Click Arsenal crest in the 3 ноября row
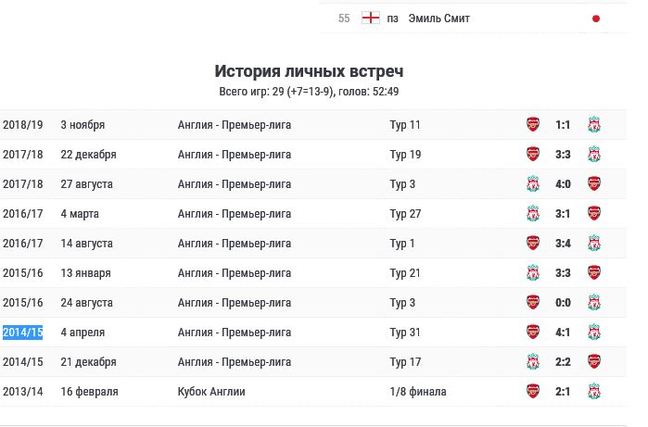 coord(533,125)
